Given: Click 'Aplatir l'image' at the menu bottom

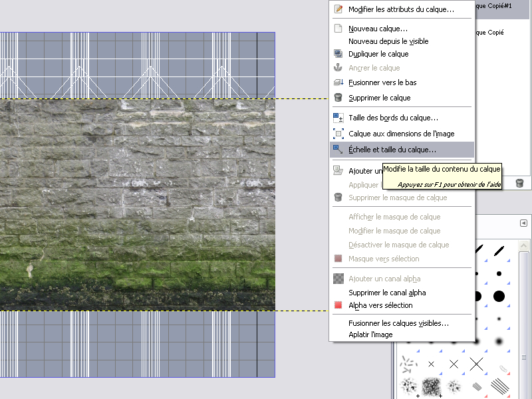Looking at the screenshot, I should 370,334.
